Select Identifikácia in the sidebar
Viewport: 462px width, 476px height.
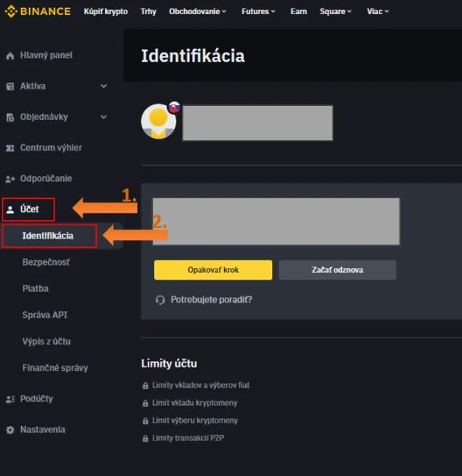click(48, 235)
